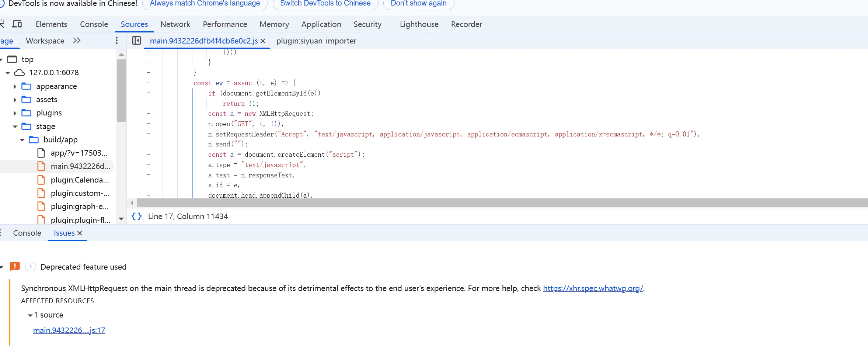Expand the appearance folder

tap(15, 86)
